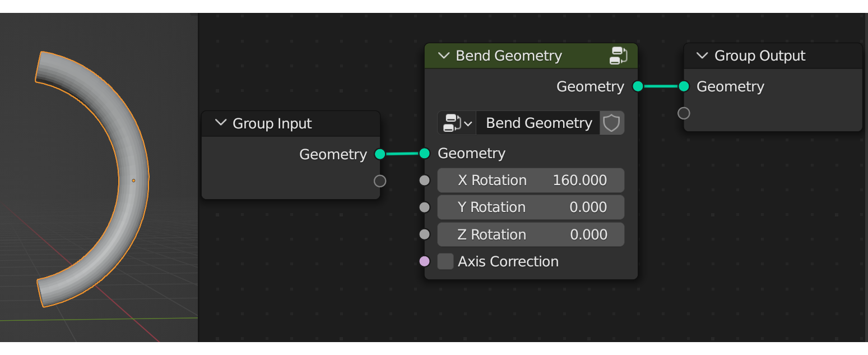The height and width of the screenshot is (355, 868).
Task: Collapse the Group Input node
Action: click(x=220, y=123)
